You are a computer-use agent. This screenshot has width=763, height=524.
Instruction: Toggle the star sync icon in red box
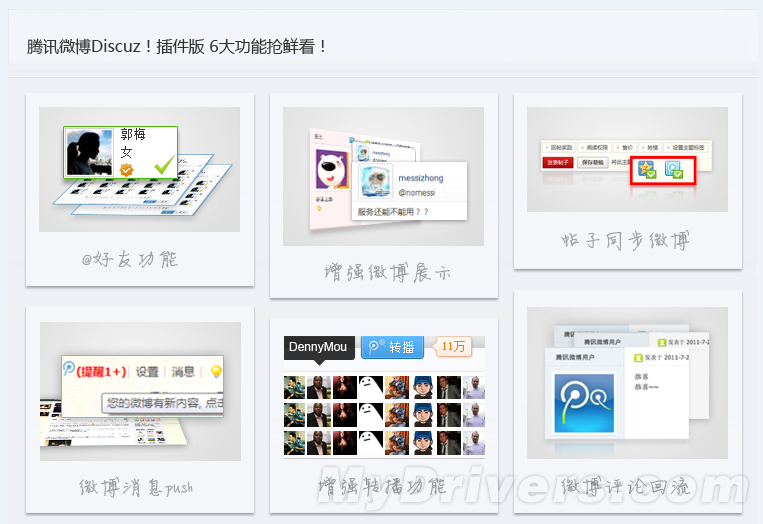click(x=647, y=169)
